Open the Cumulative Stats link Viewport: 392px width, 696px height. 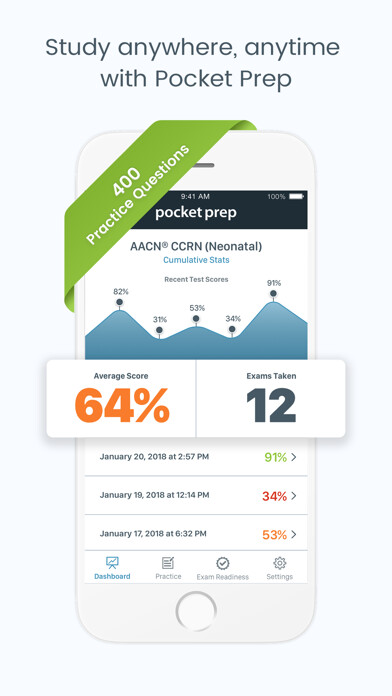click(196, 260)
